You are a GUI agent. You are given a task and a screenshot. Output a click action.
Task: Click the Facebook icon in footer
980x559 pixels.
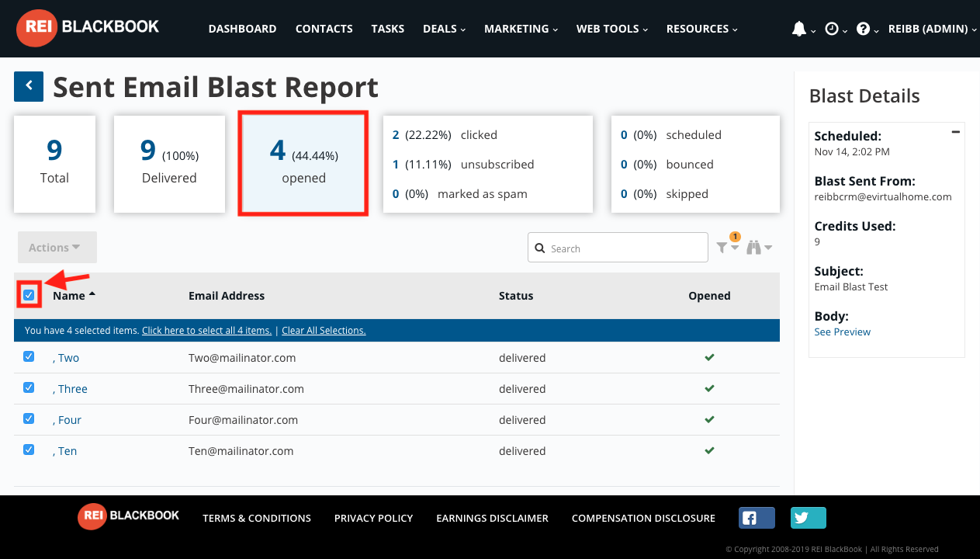click(x=757, y=518)
